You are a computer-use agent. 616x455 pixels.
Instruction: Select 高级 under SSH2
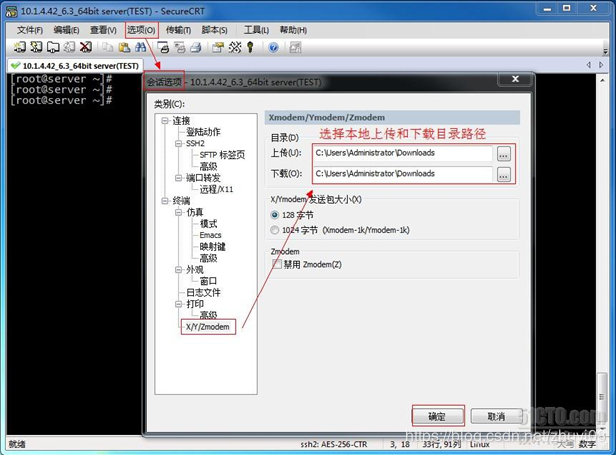point(208,166)
